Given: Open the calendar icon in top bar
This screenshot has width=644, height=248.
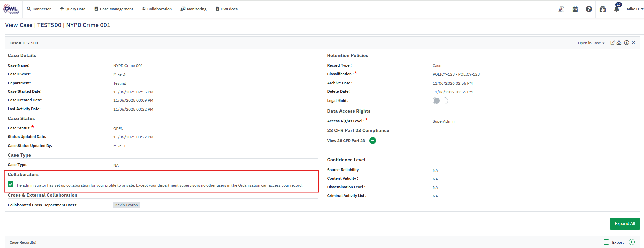Looking at the screenshot, I should click(x=575, y=9).
